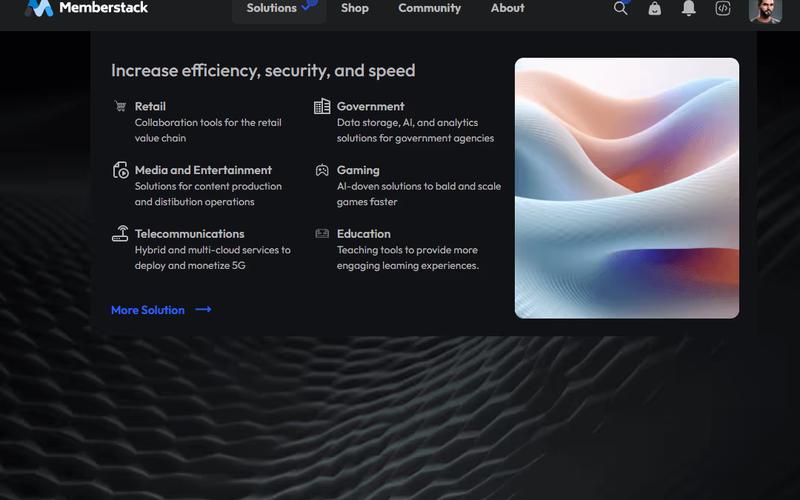Click the Government building icon
Screen dimensions: 800x500
[322, 106]
